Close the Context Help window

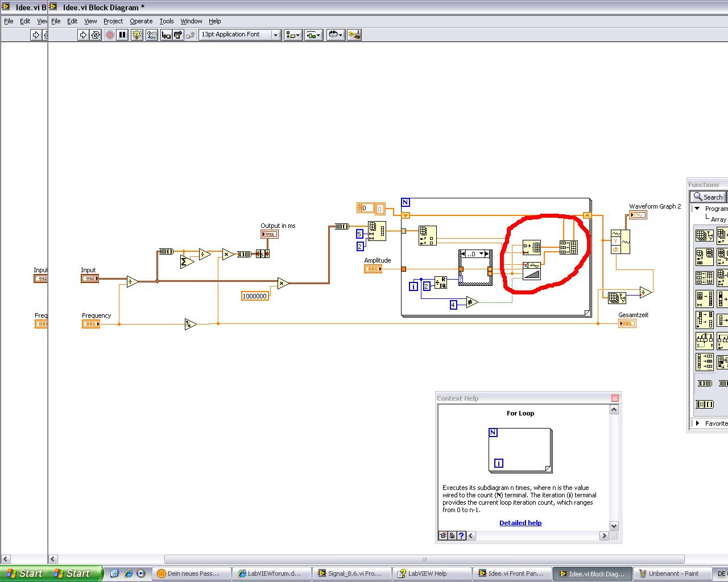point(615,398)
